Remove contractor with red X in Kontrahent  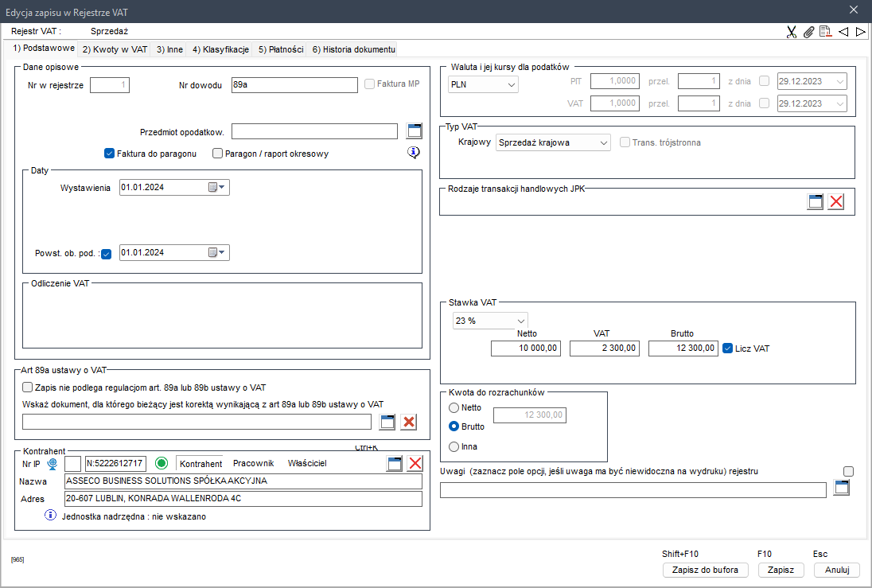click(415, 463)
